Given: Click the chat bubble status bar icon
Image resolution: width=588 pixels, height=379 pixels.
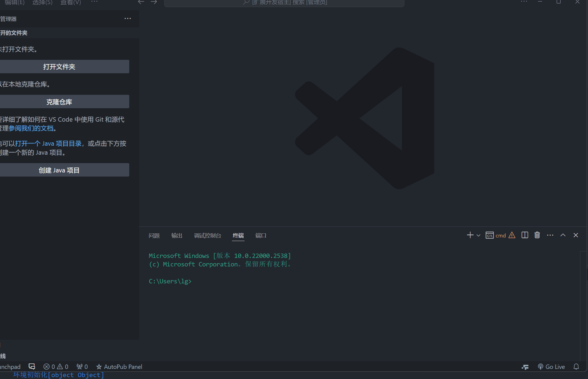Looking at the screenshot, I should click(32, 367).
